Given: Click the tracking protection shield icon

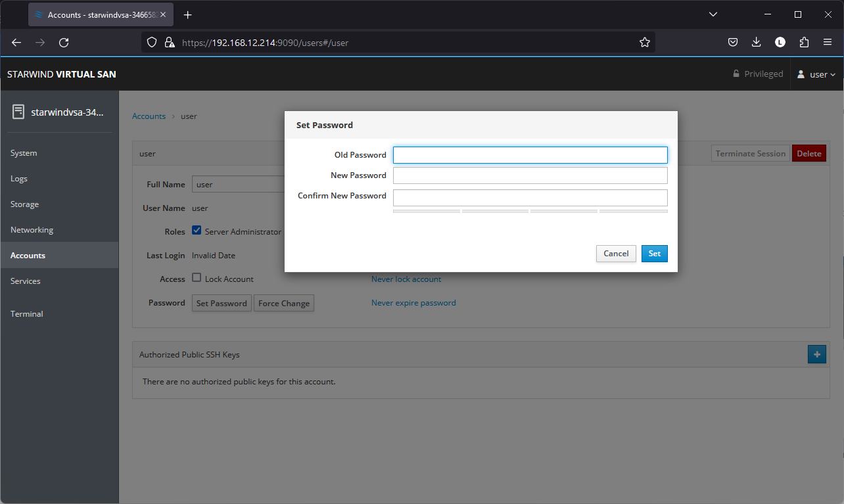Looking at the screenshot, I should click(152, 42).
